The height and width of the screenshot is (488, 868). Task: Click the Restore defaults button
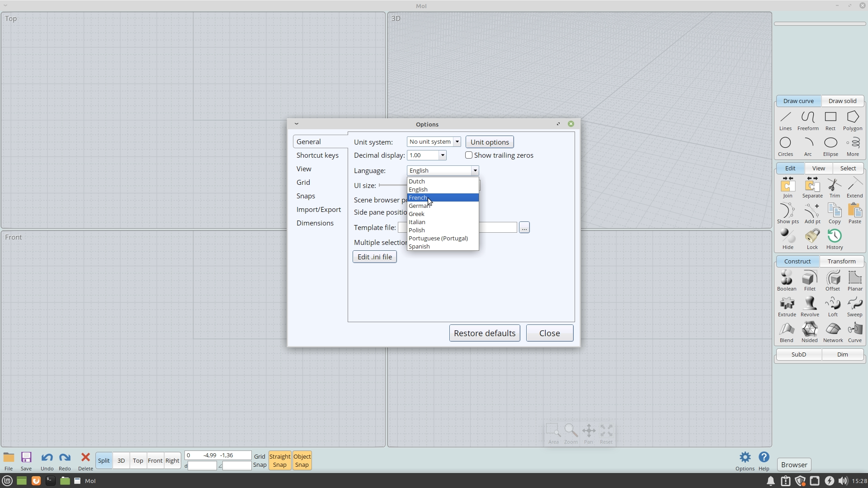point(484,333)
